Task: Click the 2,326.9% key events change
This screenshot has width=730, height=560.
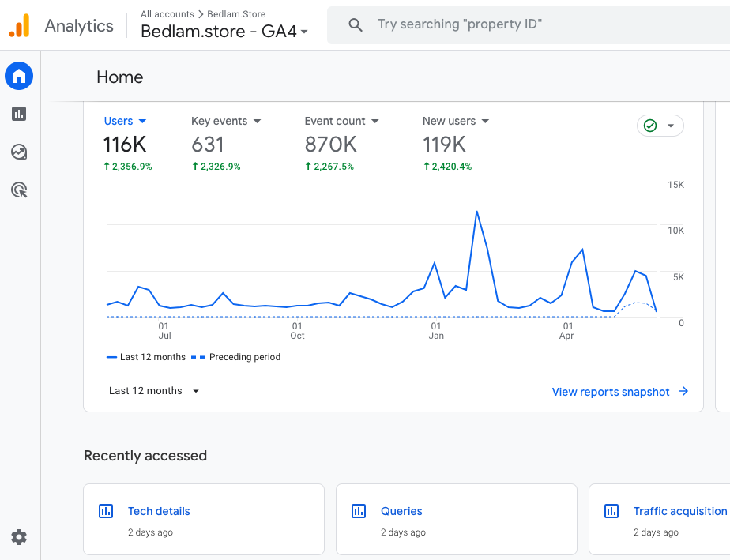Action: 216,166
